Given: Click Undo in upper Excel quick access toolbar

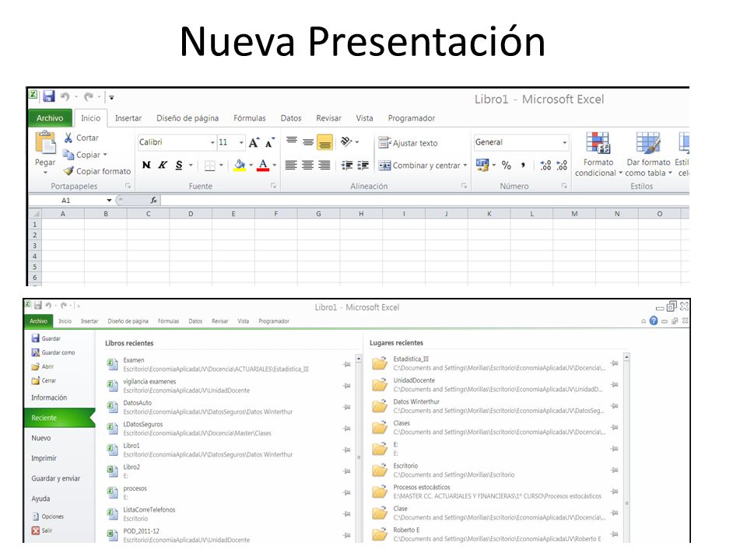Looking at the screenshot, I should coord(65,96).
